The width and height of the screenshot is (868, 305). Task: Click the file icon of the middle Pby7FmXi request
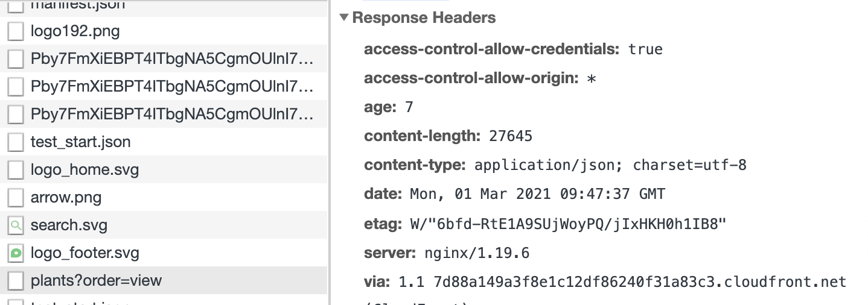(15, 87)
